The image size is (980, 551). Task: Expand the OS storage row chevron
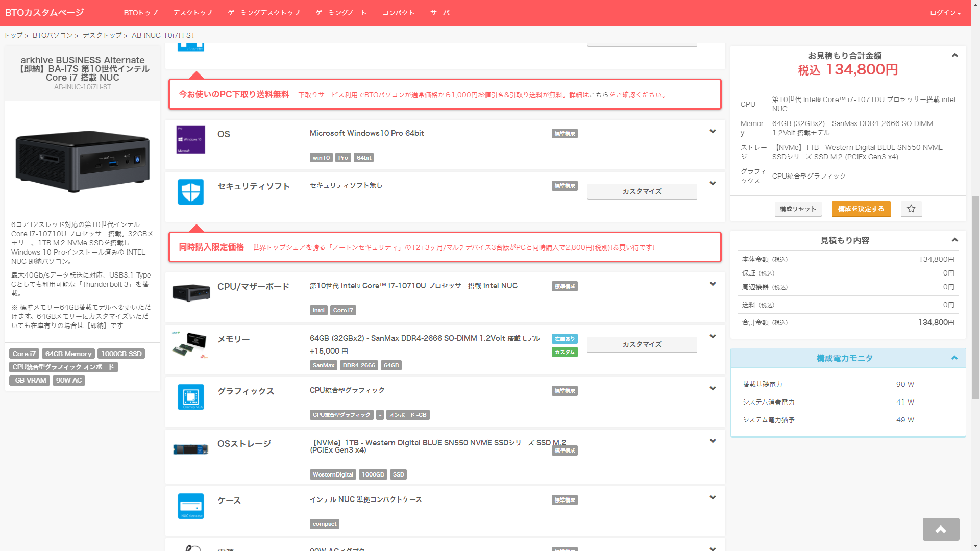tap(713, 441)
